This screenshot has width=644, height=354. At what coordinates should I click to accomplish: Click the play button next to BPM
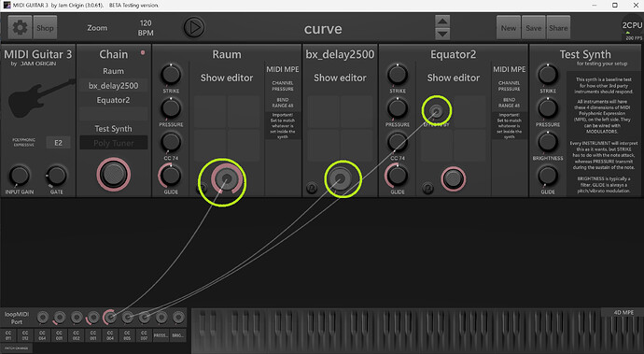tap(193, 27)
